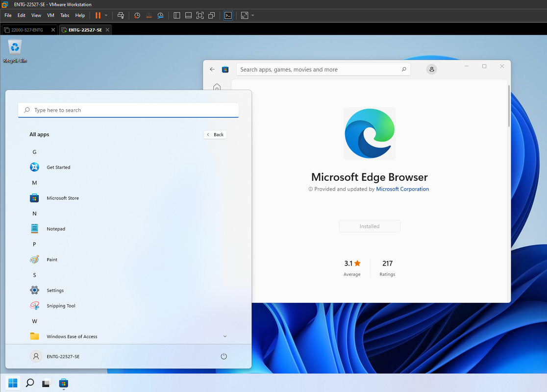547x392 pixels.
Task: Toggle the thumbnail bar icon in VMware
Action: point(188,15)
